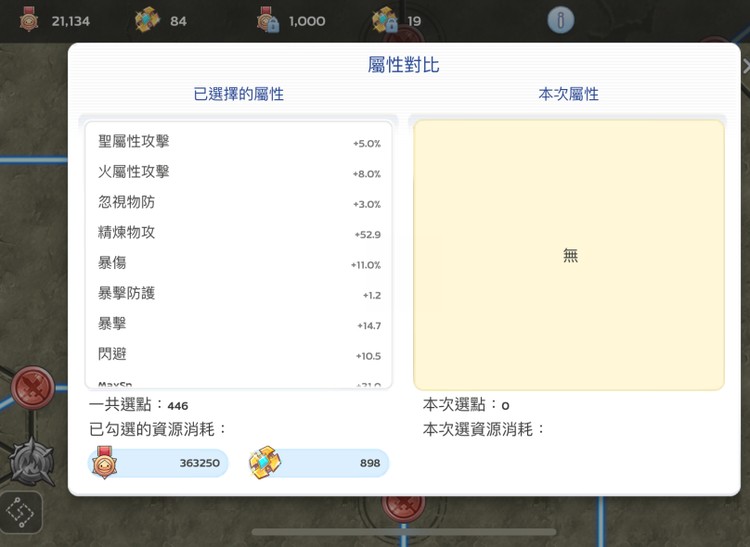750x547 pixels.
Task: Click the 暴擊 attribute row
Action: point(239,324)
